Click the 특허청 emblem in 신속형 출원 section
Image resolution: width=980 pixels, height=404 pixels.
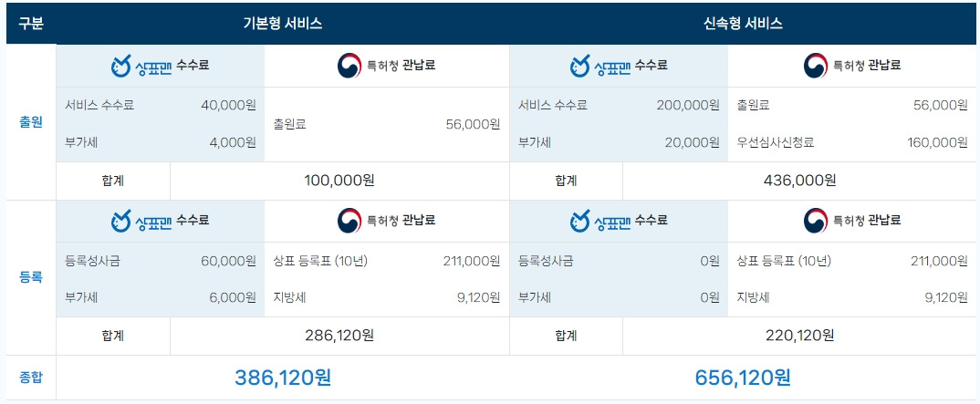[x=815, y=66]
